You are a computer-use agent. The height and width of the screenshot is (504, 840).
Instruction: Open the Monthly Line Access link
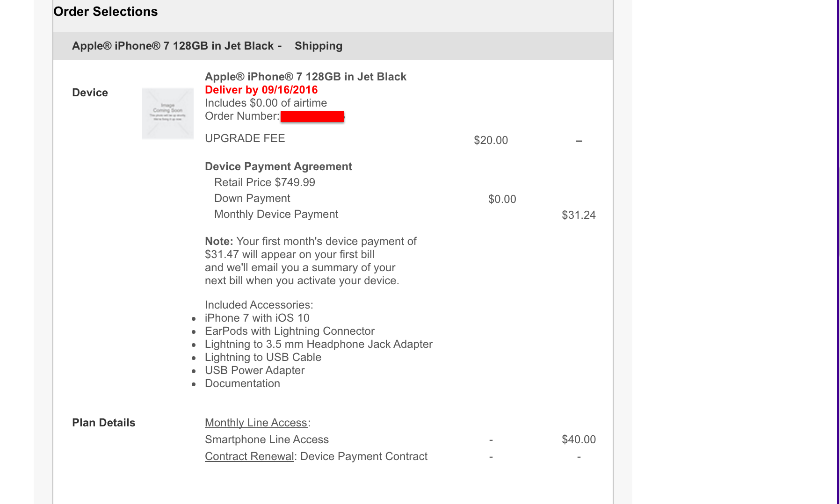(x=256, y=423)
